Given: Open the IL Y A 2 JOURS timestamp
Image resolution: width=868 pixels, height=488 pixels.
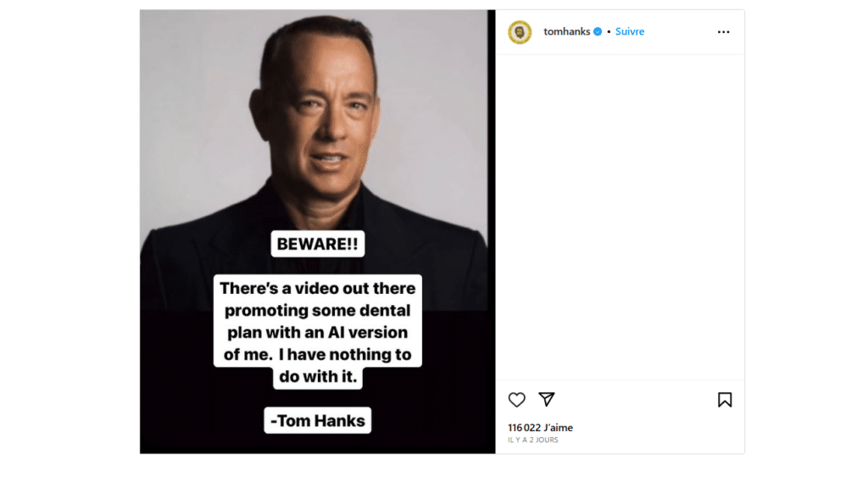Looking at the screenshot, I should [533, 440].
